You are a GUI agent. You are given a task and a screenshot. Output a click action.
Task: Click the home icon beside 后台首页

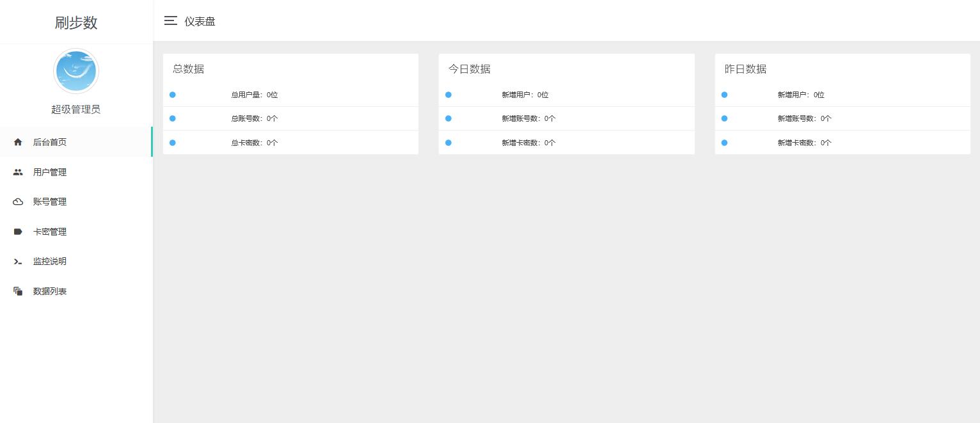tap(18, 142)
